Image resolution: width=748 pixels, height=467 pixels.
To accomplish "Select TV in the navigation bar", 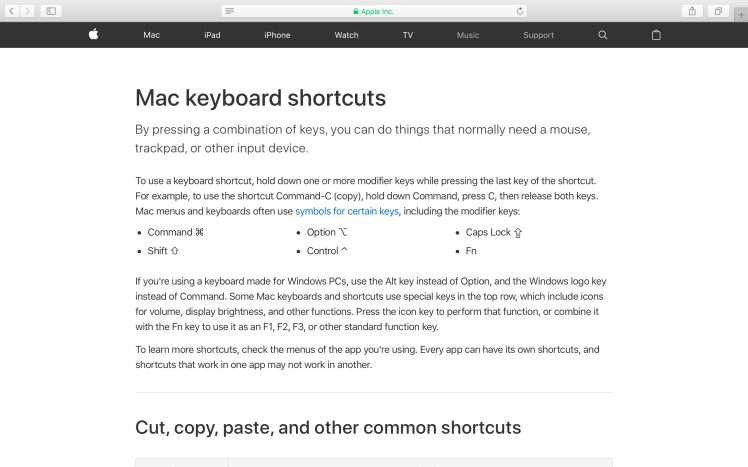I will tap(407, 35).
